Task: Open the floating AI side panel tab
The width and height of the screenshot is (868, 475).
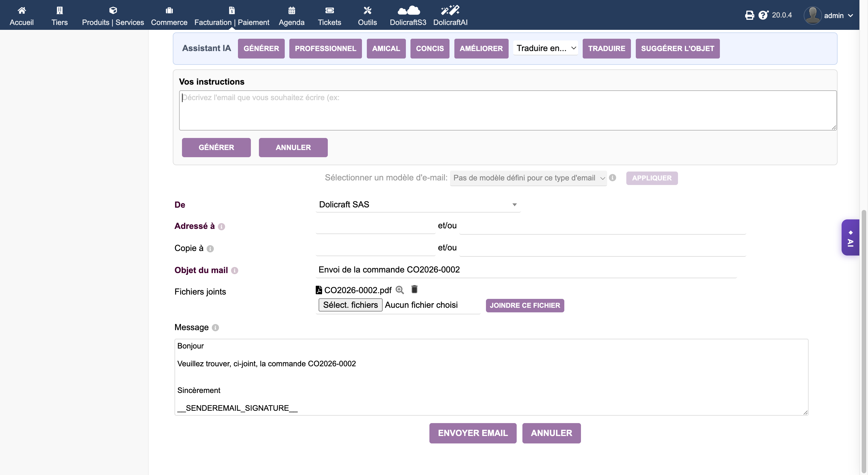Action: click(x=850, y=238)
